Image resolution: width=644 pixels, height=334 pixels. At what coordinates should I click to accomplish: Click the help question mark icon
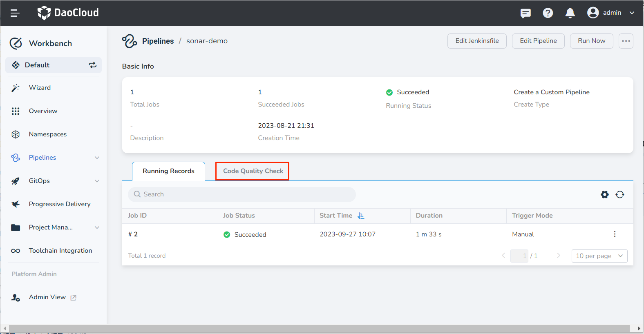click(x=548, y=13)
